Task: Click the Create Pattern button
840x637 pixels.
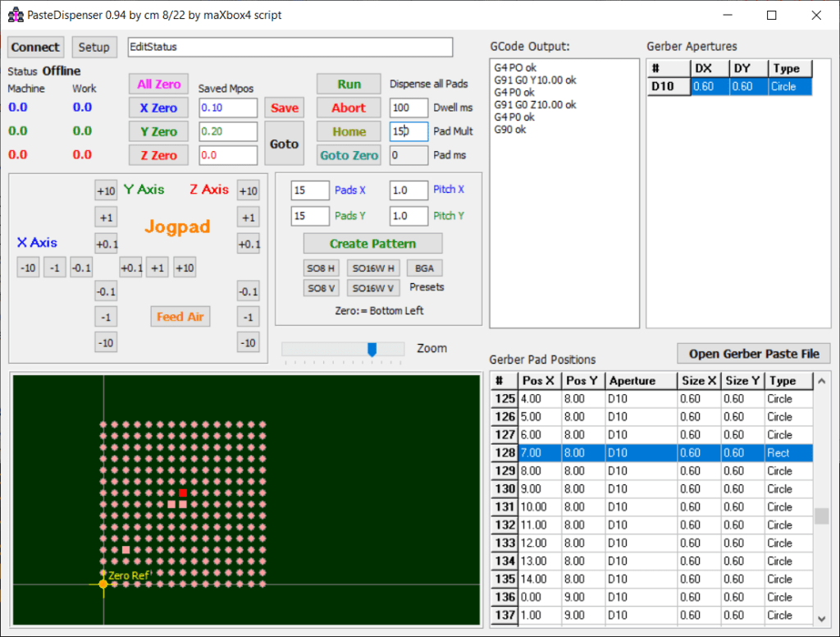Action: click(372, 244)
